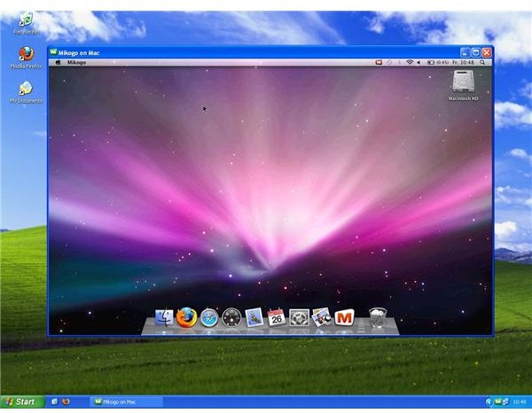Select the Macintosh HD drive icon
The image size is (532, 413).
[x=463, y=85]
